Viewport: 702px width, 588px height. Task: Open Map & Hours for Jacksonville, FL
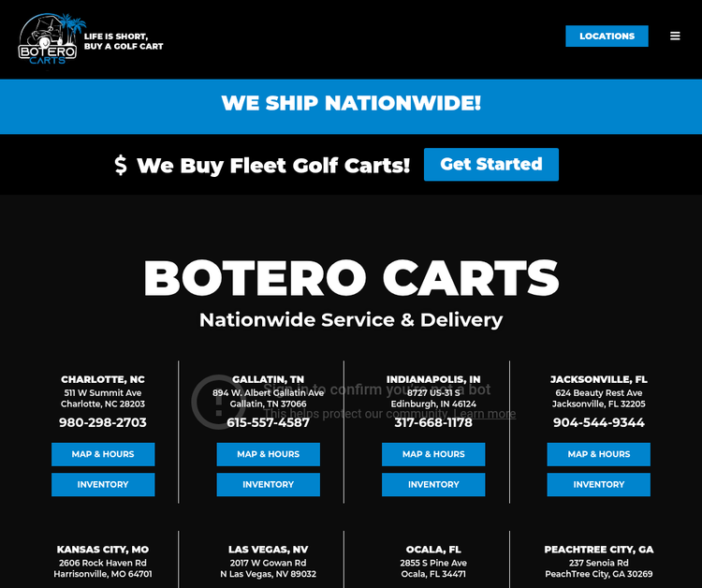[599, 454]
